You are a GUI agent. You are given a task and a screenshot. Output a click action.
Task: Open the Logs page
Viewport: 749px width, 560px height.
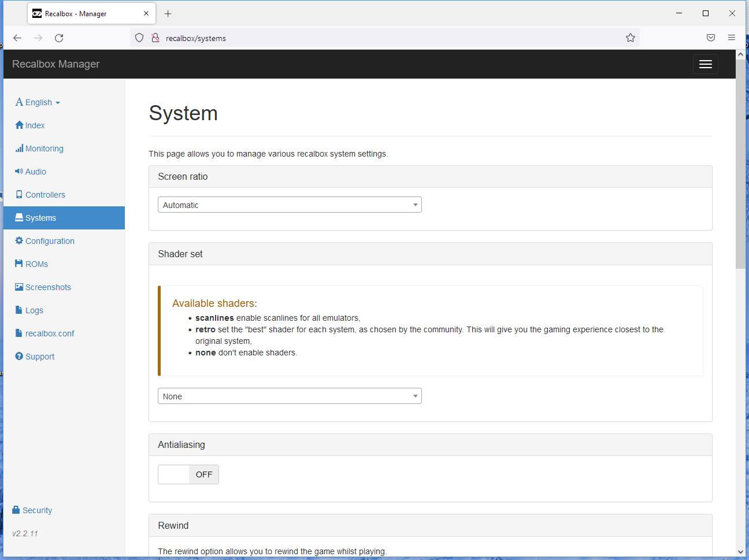(34, 310)
